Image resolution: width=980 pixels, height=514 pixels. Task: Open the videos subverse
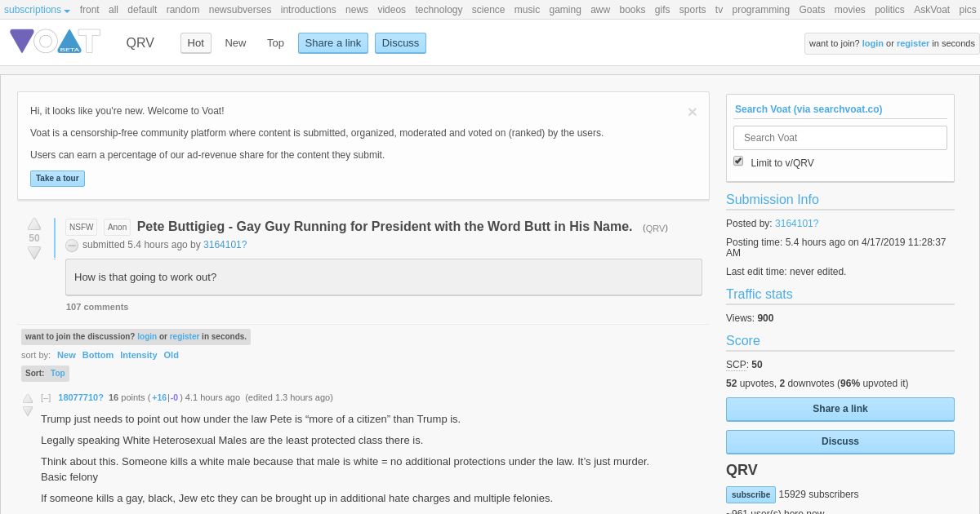tap(392, 10)
